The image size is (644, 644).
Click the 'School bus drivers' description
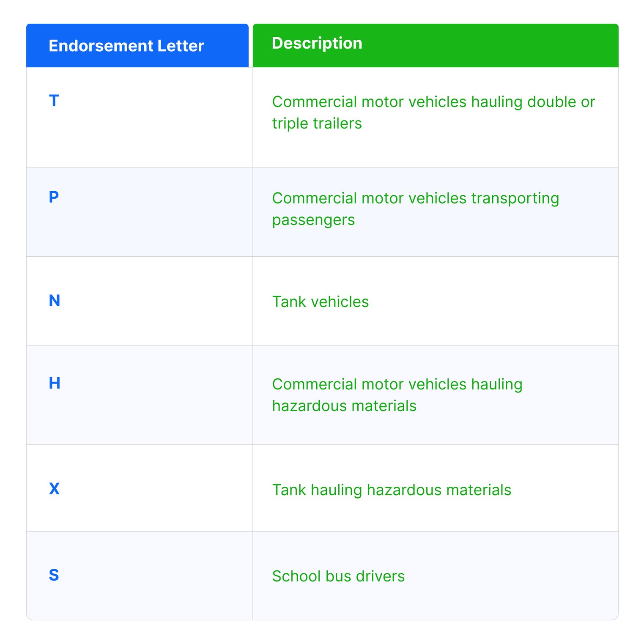click(338, 576)
